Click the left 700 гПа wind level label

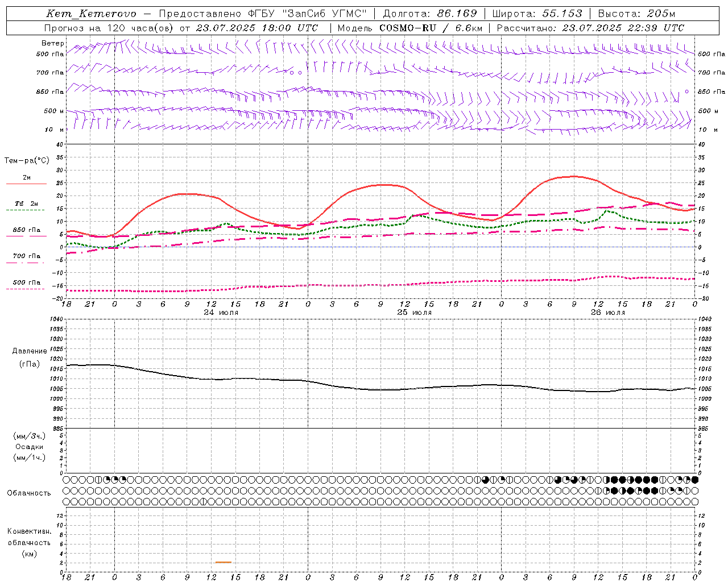click(x=50, y=73)
